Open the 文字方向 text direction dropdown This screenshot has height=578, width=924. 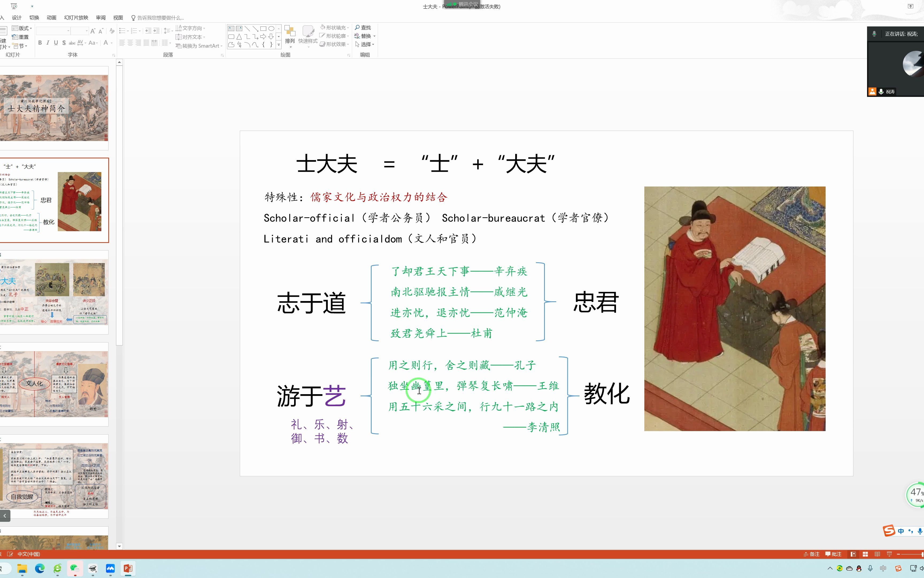click(190, 28)
